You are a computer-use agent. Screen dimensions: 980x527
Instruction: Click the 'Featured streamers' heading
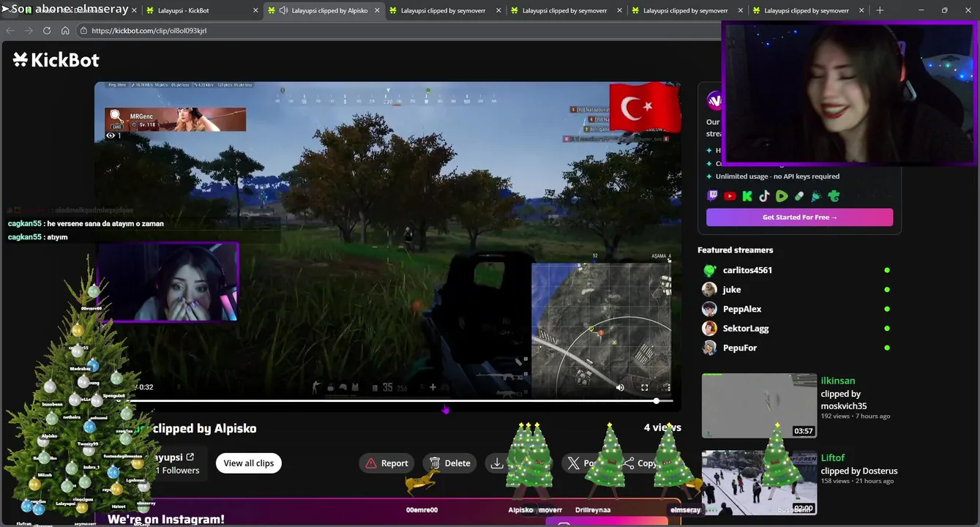(735, 250)
